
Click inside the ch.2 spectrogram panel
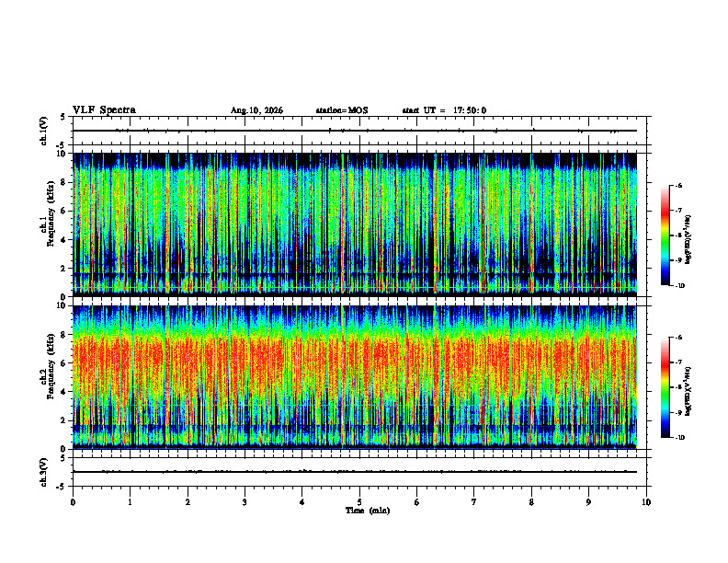click(355, 377)
